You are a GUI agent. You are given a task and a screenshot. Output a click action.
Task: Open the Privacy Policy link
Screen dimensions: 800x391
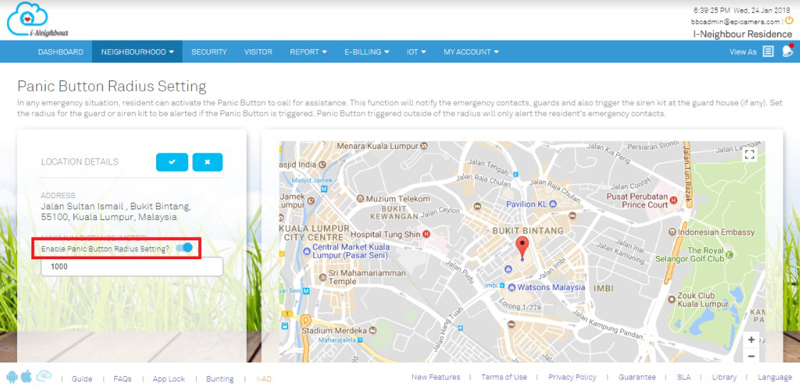tap(572, 377)
